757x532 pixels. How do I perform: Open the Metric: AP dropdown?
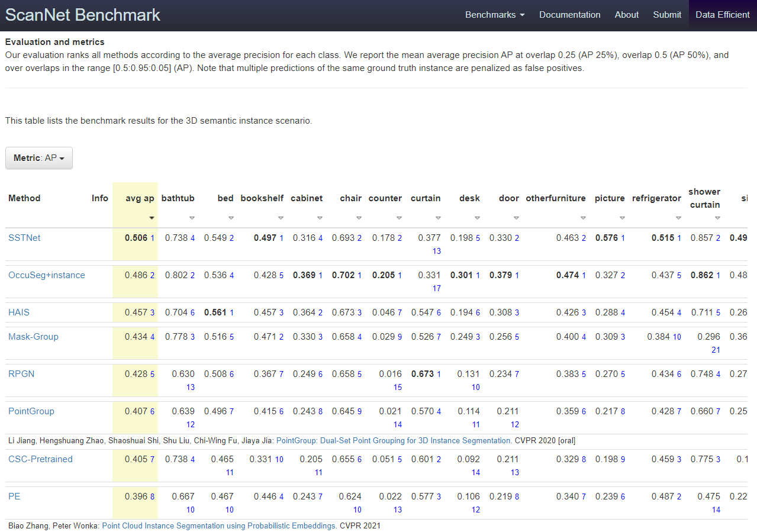coord(39,158)
